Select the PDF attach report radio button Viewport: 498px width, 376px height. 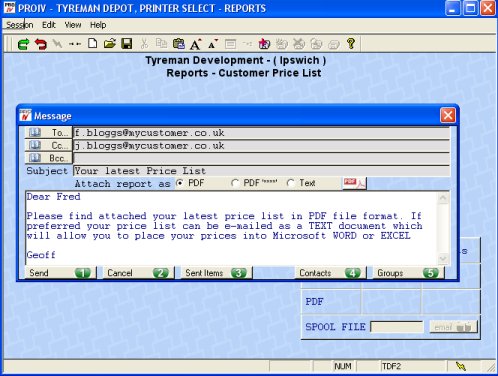tap(180, 183)
